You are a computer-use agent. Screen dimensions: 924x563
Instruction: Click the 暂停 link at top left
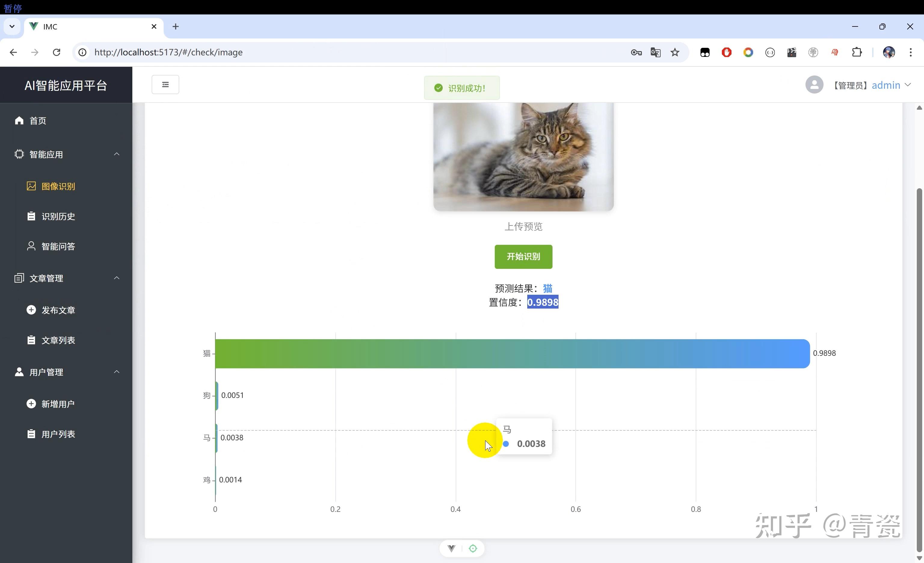pos(12,8)
